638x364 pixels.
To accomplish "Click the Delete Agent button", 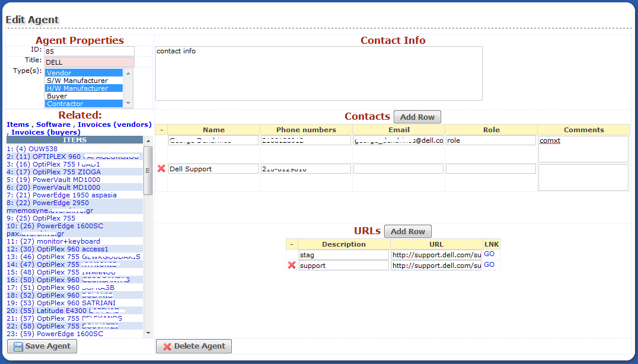I will (194, 346).
